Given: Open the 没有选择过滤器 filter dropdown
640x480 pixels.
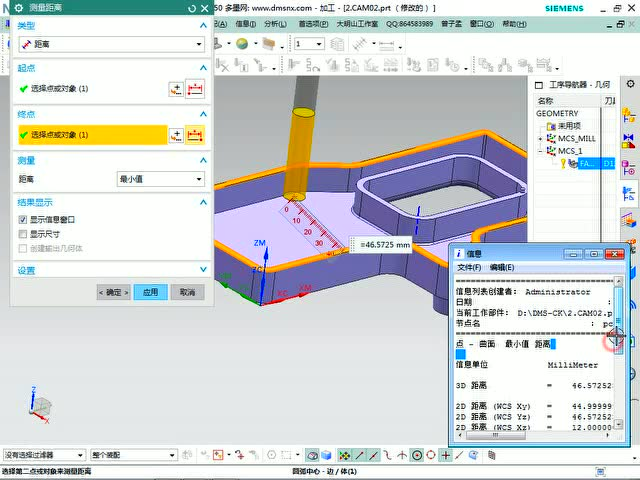Looking at the screenshot, I should coord(44,455).
